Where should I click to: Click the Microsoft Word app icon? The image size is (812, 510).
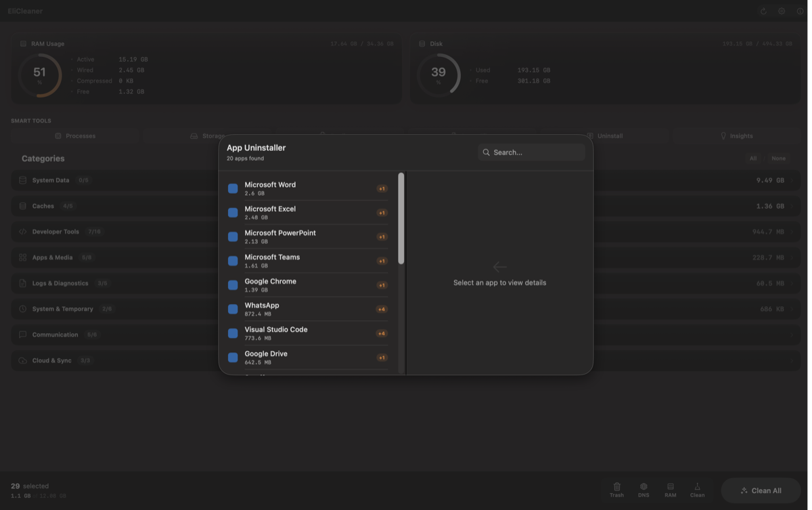pos(233,188)
